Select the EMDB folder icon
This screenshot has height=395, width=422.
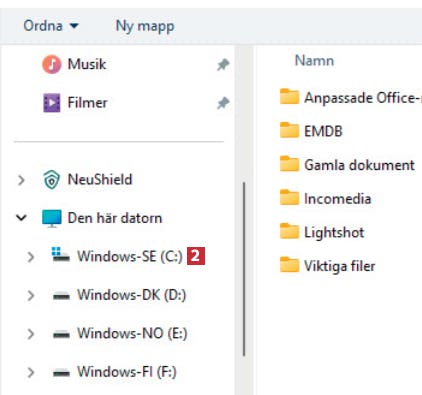[x=289, y=130]
